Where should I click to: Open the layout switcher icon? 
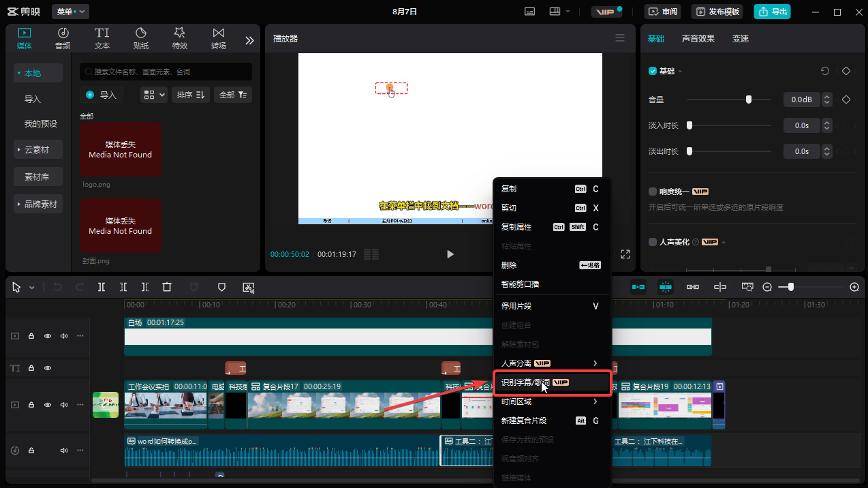[554, 12]
